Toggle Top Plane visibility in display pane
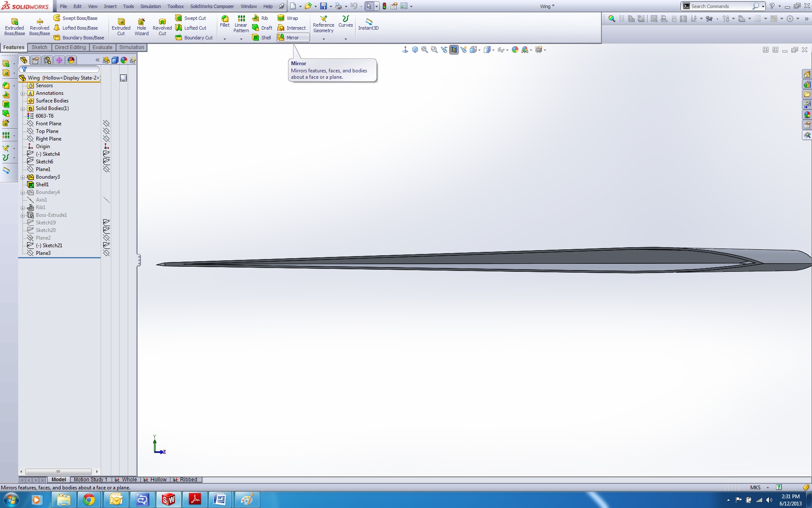The height and width of the screenshot is (508, 812). [x=107, y=131]
